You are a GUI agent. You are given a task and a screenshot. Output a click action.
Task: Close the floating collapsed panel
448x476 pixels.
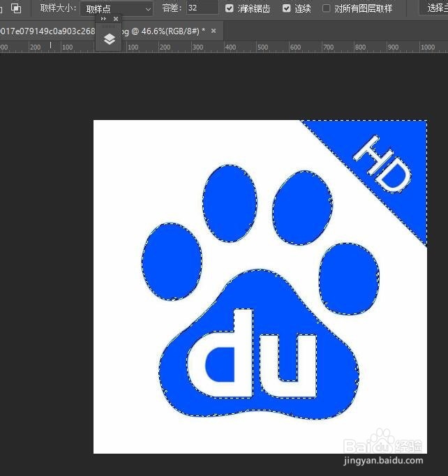(116, 19)
